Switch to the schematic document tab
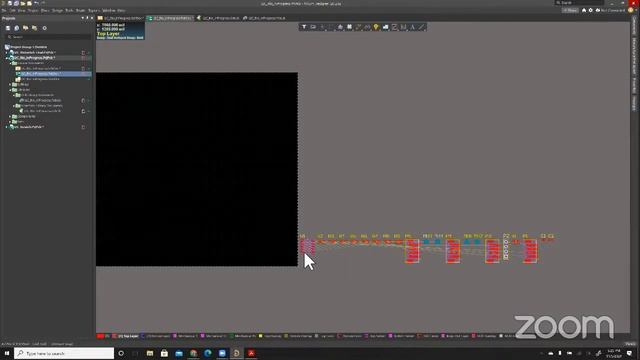This screenshot has width=640, height=360. pyautogui.click(x=120, y=18)
